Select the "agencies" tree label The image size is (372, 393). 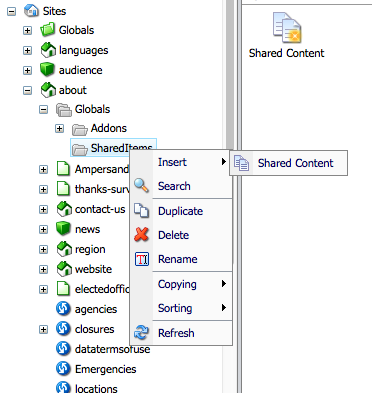(96, 309)
